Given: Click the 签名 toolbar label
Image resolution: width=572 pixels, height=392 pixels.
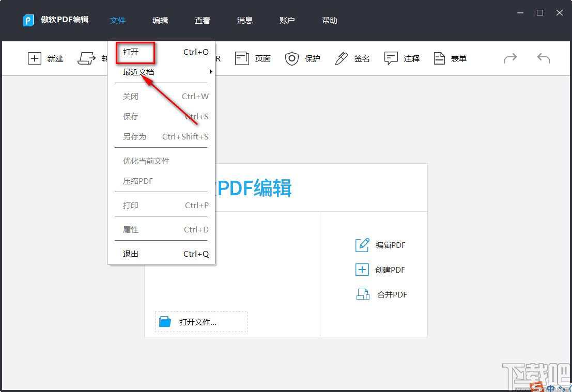Looking at the screenshot, I should pyautogui.click(x=362, y=59).
